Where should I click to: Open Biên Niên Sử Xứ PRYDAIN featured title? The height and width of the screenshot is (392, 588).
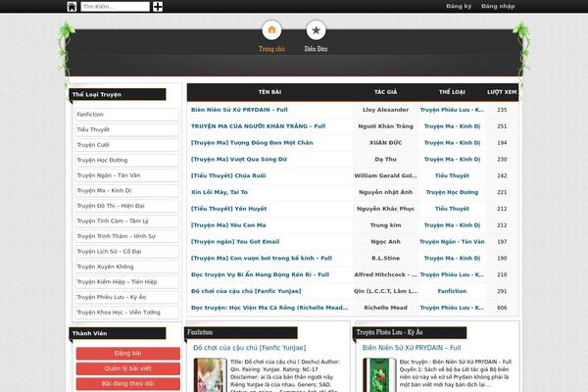412,348
